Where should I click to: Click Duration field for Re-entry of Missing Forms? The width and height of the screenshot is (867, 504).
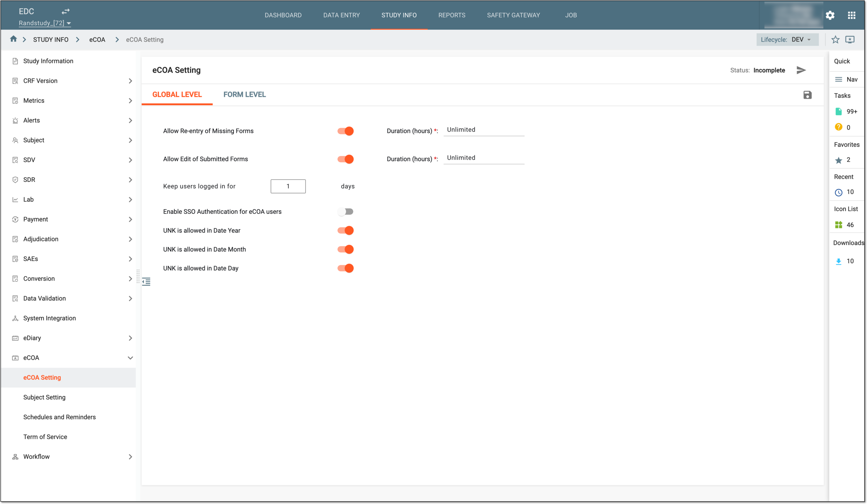pos(484,130)
